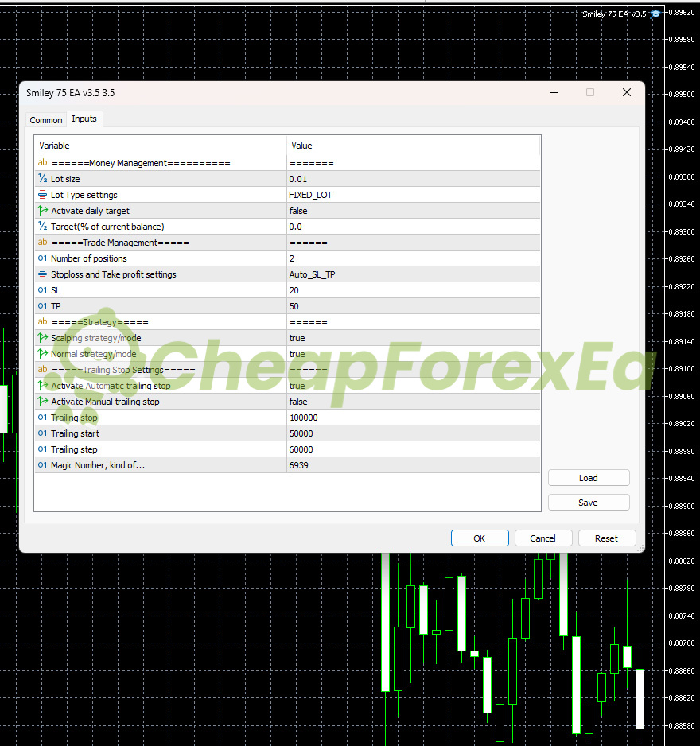Click the Money Management string type icon
The width and height of the screenshot is (700, 746).
click(x=42, y=163)
